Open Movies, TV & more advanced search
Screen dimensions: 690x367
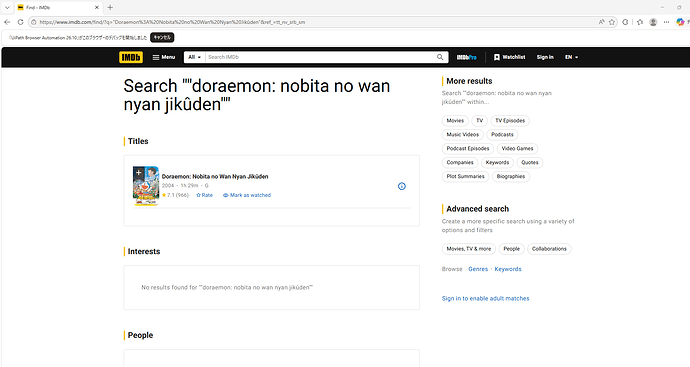point(469,249)
